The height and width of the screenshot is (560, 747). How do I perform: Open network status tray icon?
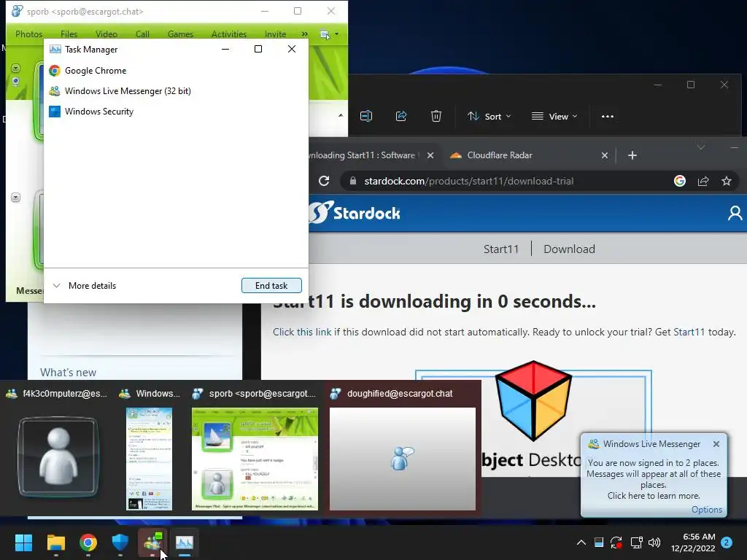click(636, 542)
